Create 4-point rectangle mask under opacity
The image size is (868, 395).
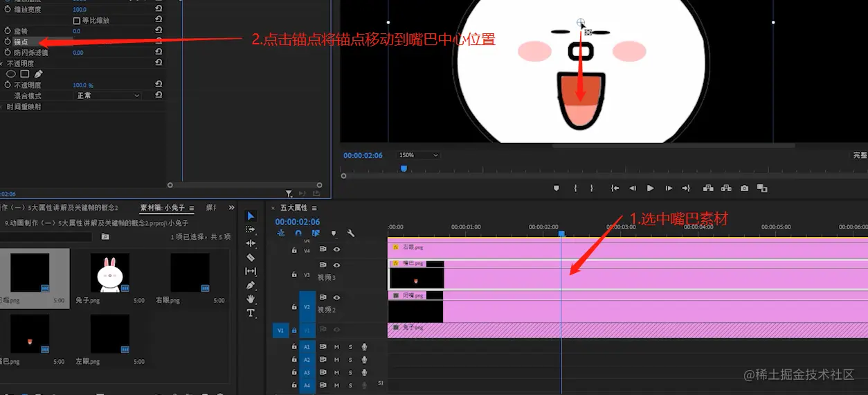tap(25, 74)
